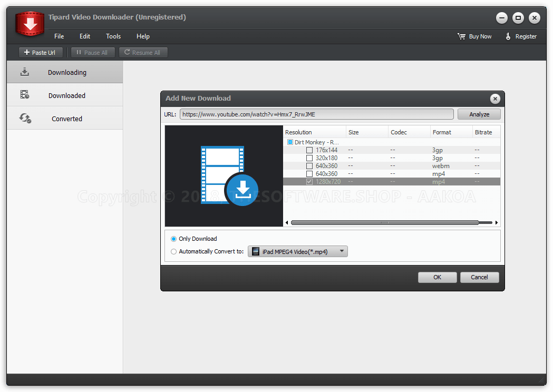Open the Tools menu
The height and width of the screenshot is (392, 553).
[x=113, y=36]
